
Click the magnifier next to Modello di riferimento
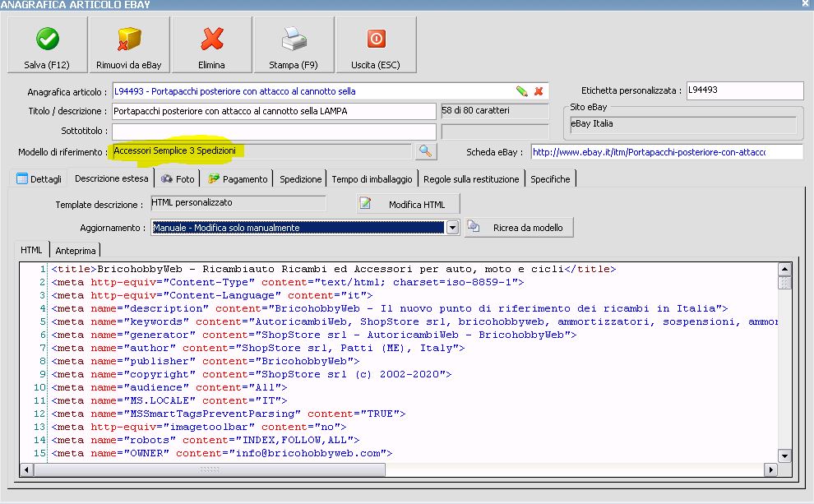coord(425,151)
